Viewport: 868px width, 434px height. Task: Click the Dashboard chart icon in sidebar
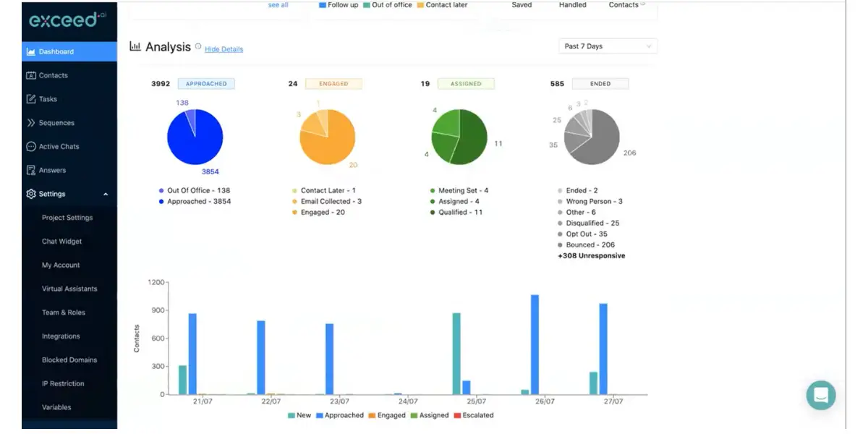[x=31, y=51]
